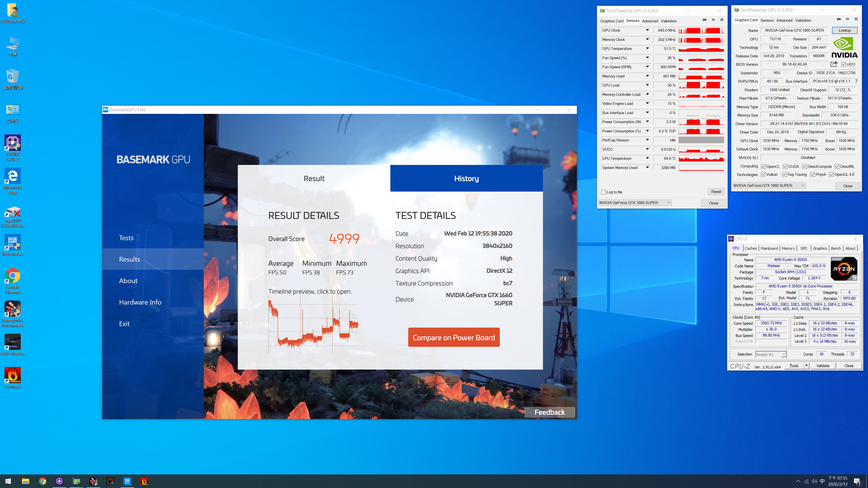Open the This PC desktop icon
The width and height of the screenshot is (868, 488).
click(12, 47)
